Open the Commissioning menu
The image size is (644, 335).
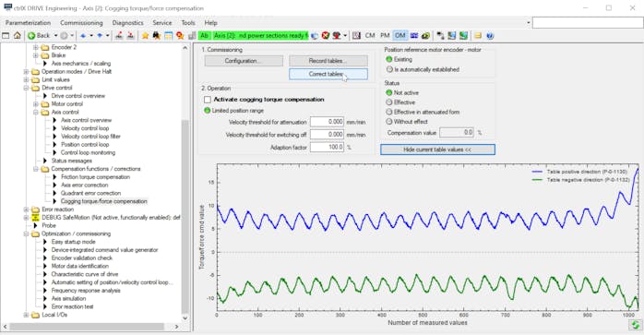81,23
